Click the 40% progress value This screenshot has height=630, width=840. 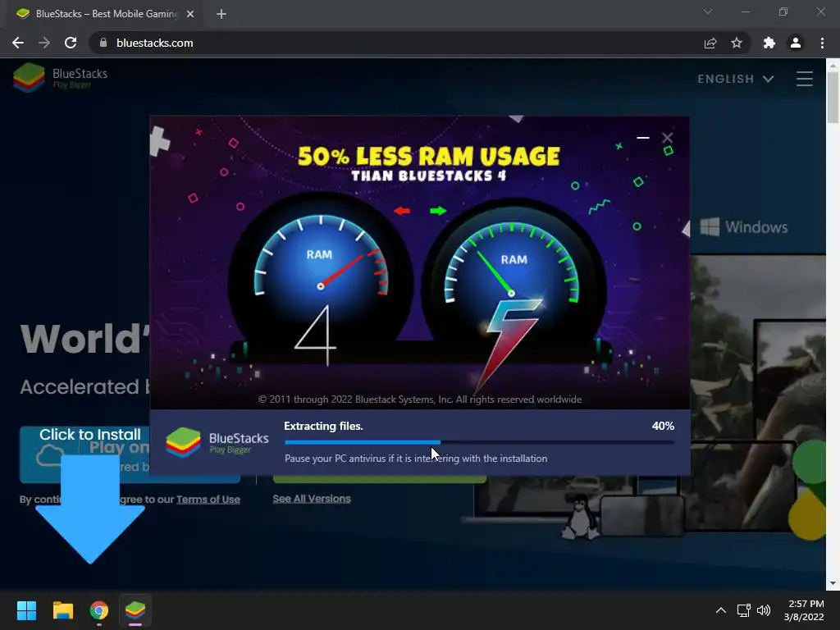(x=663, y=426)
